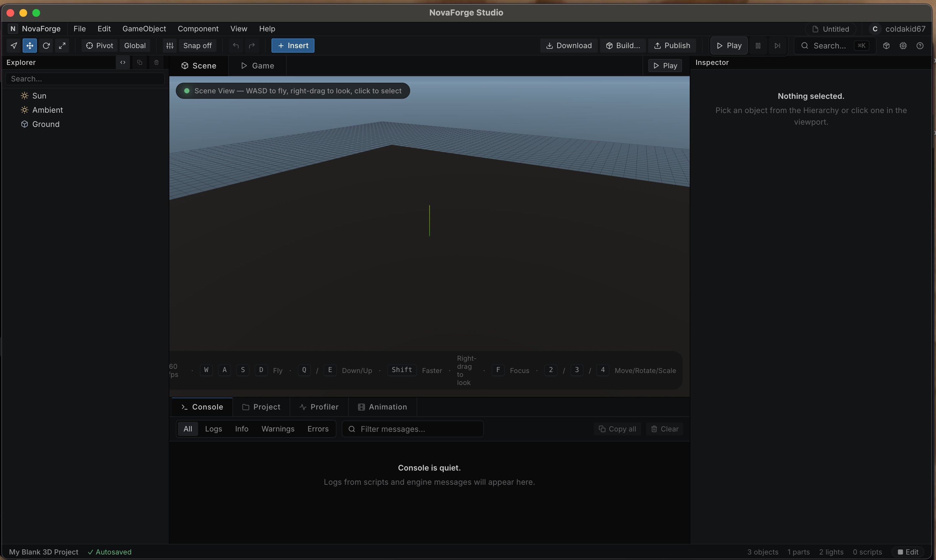Start Play in main toolbar

tap(729, 46)
